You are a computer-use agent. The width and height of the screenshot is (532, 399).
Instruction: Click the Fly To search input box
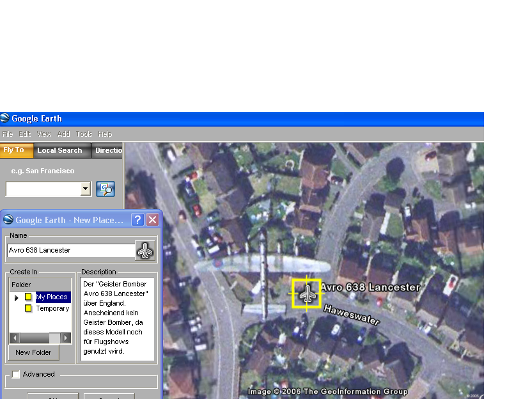(x=43, y=189)
